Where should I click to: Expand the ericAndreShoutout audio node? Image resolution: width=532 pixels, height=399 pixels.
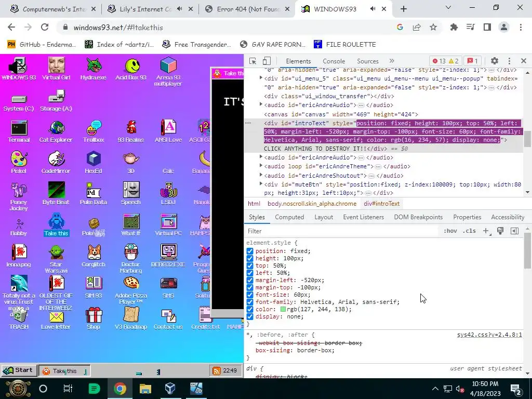pos(261,175)
